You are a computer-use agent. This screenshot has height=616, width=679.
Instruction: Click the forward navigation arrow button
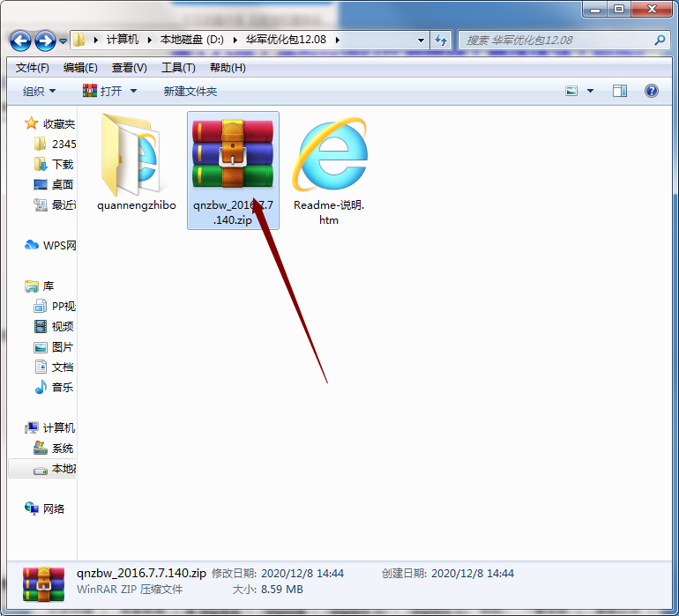pyautogui.click(x=45, y=41)
